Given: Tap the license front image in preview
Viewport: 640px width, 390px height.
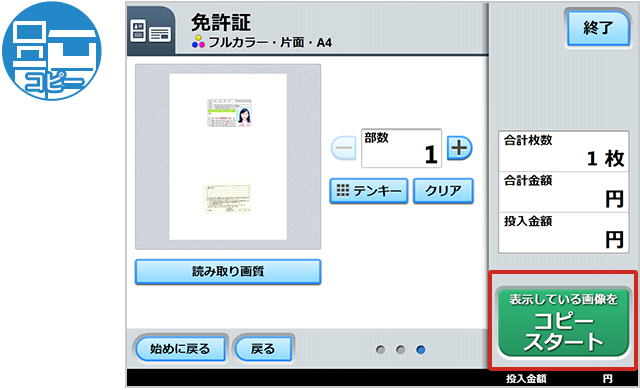Looking at the screenshot, I should [x=229, y=113].
